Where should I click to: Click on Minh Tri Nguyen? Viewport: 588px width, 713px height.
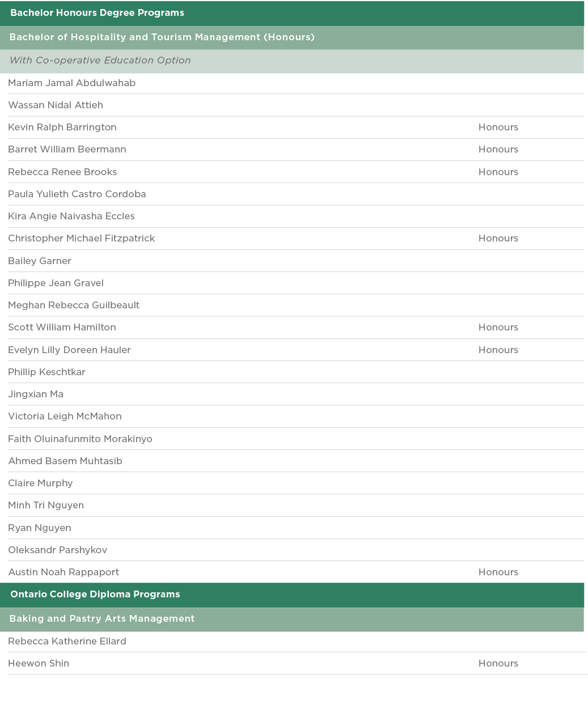tap(46, 506)
